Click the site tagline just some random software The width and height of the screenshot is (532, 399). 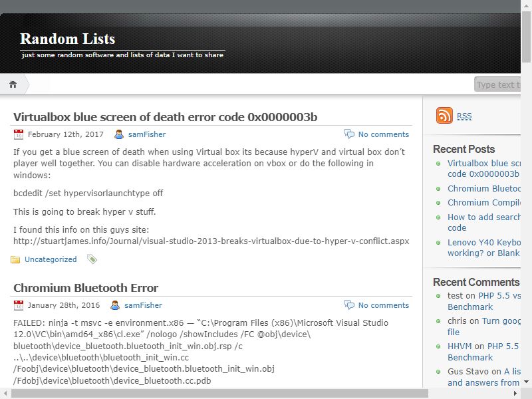(x=122, y=55)
